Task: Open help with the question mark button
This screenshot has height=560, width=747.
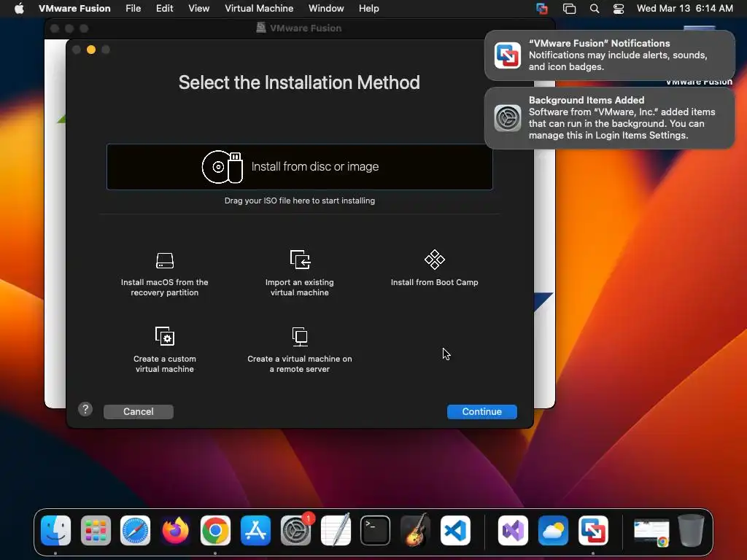Action: pyautogui.click(x=85, y=409)
